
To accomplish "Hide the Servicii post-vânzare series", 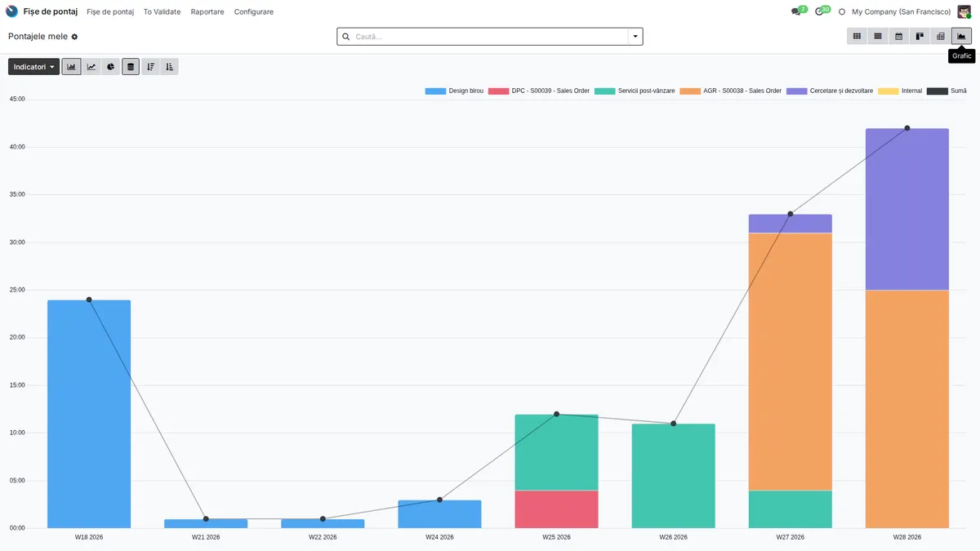I will coord(635,91).
